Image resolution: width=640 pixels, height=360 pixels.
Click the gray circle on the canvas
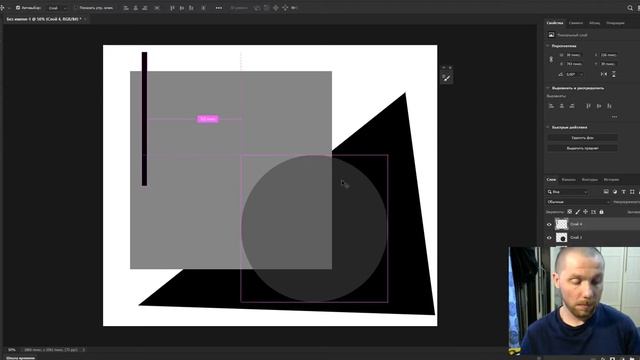pyautogui.click(x=313, y=229)
